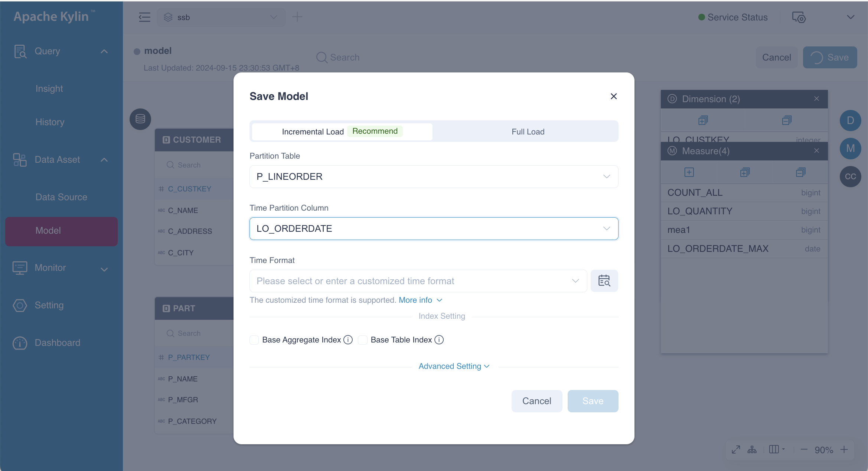Viewport: 868px width, 471px height.
Task: Select the Incremental Load tab
Action: click(313, 131)
